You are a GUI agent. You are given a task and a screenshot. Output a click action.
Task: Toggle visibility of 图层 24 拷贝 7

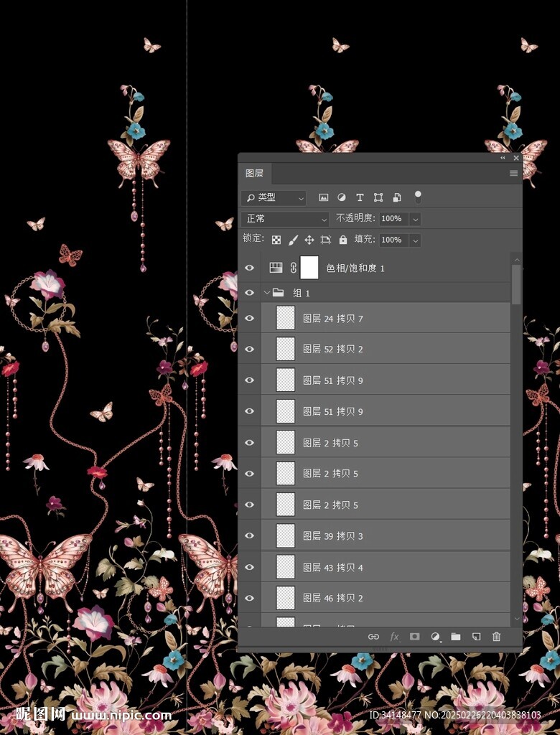coord(250,318)
